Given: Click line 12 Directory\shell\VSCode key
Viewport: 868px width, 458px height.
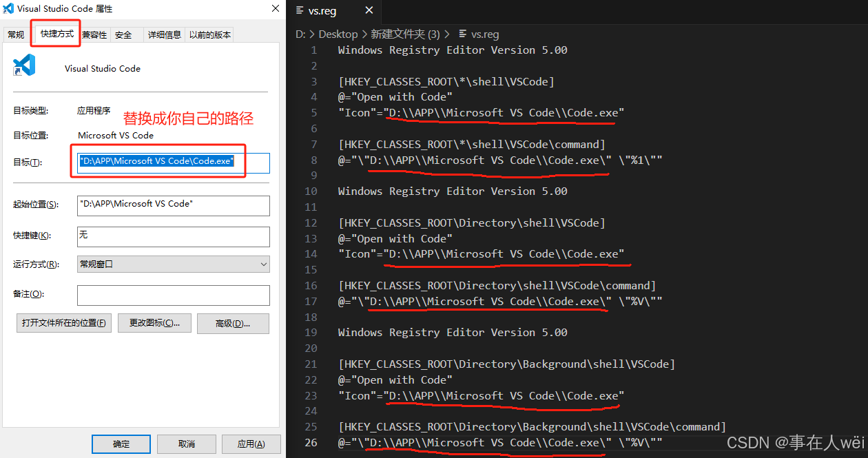Looking at the screenshot, I should coord(472,223).
